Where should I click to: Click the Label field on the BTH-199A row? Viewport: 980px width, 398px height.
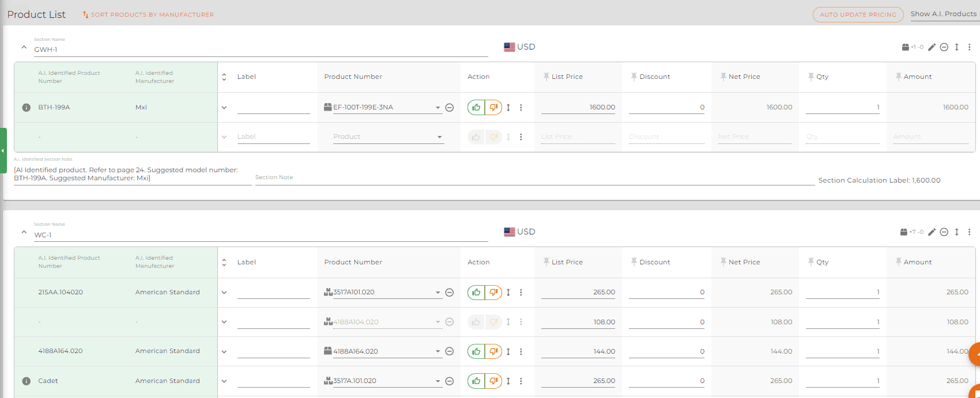273,108
